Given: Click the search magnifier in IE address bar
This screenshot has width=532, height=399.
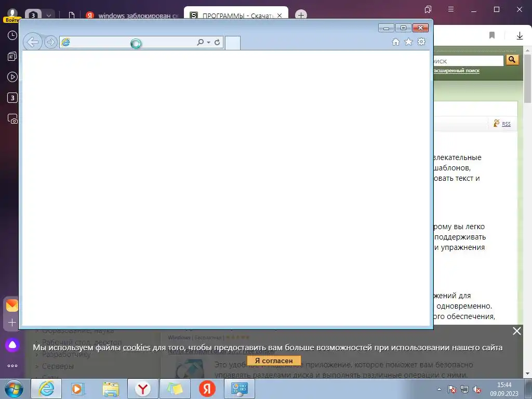Looking at the screenshot, I should click(200, 42).
